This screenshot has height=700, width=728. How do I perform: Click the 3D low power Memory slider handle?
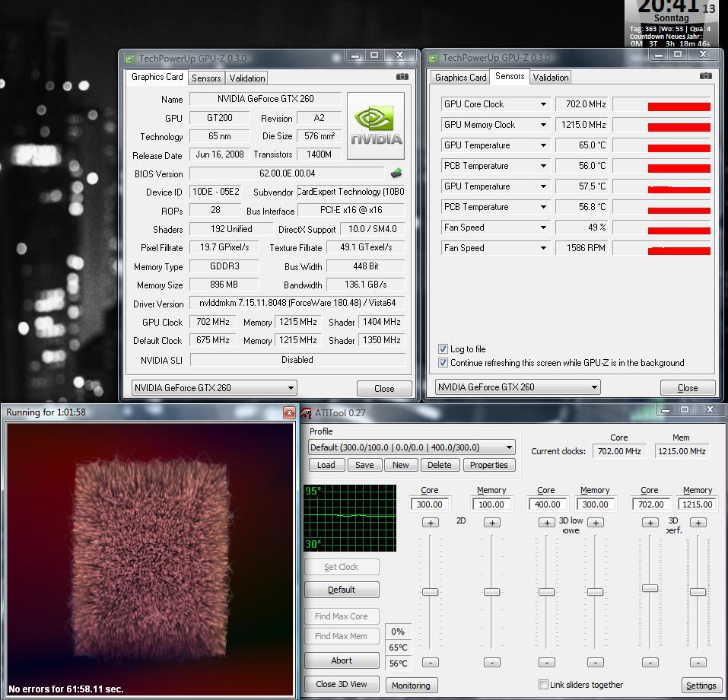click(x=595, y=592)
